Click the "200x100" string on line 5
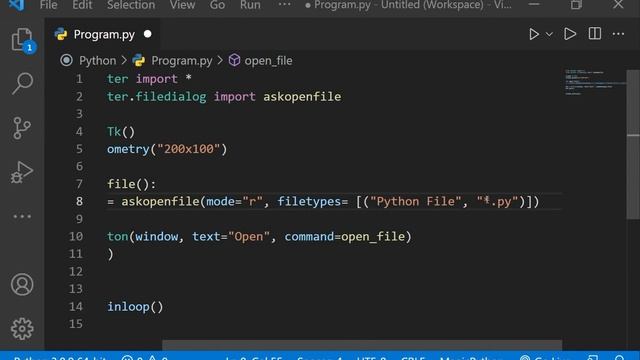Viewport: 640px width, 360px height. 189,149
